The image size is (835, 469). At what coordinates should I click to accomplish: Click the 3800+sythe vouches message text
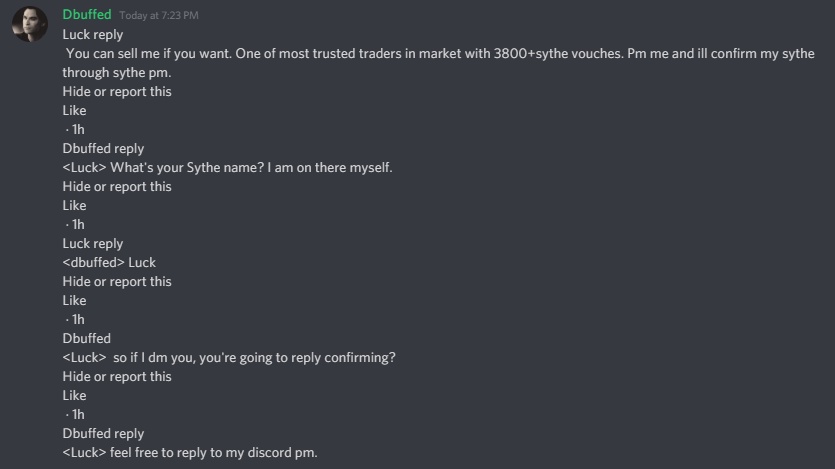[x=438, y=63]
